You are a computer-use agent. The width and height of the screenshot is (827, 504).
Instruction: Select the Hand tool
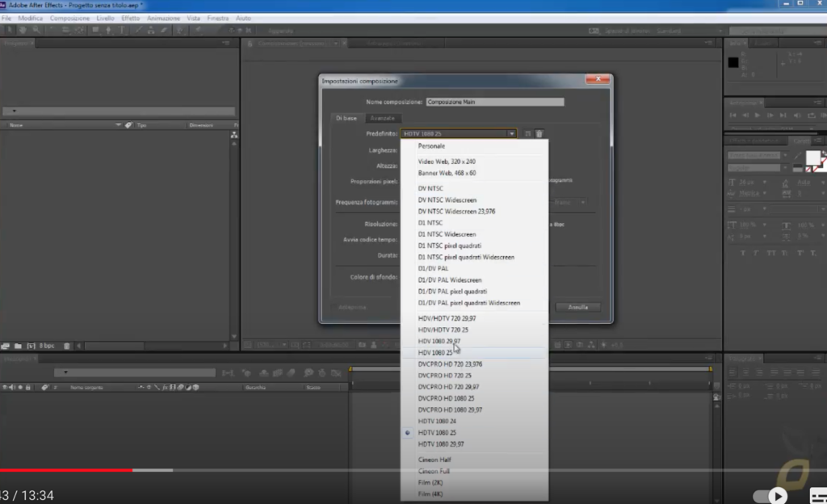(23, 30)
